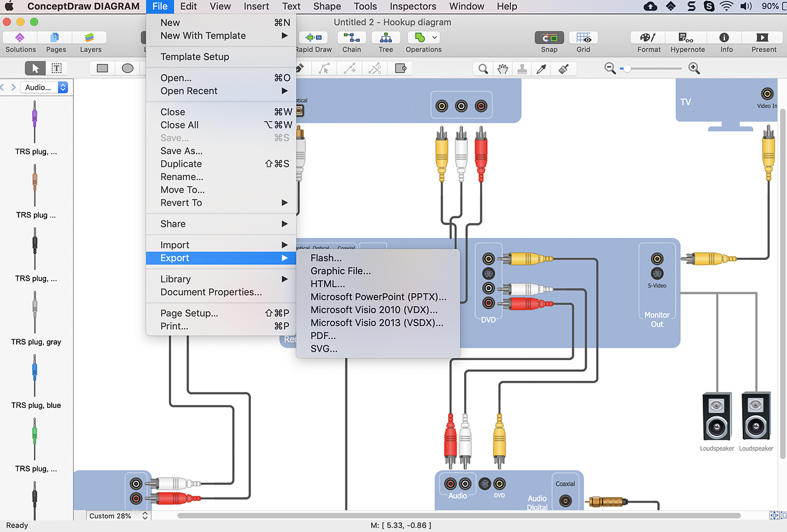Select the hand pan tool

(503, 69)
